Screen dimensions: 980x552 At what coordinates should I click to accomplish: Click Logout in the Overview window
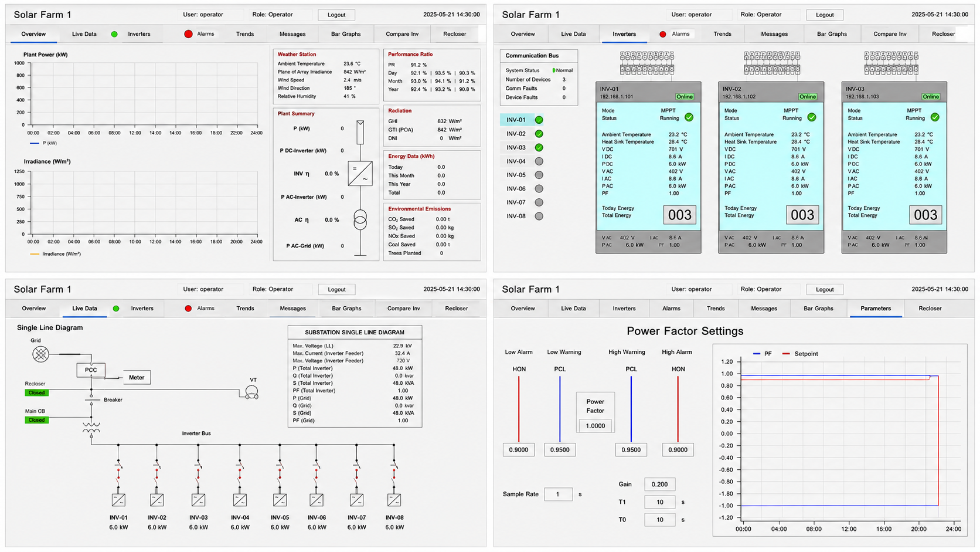point(336,15)
